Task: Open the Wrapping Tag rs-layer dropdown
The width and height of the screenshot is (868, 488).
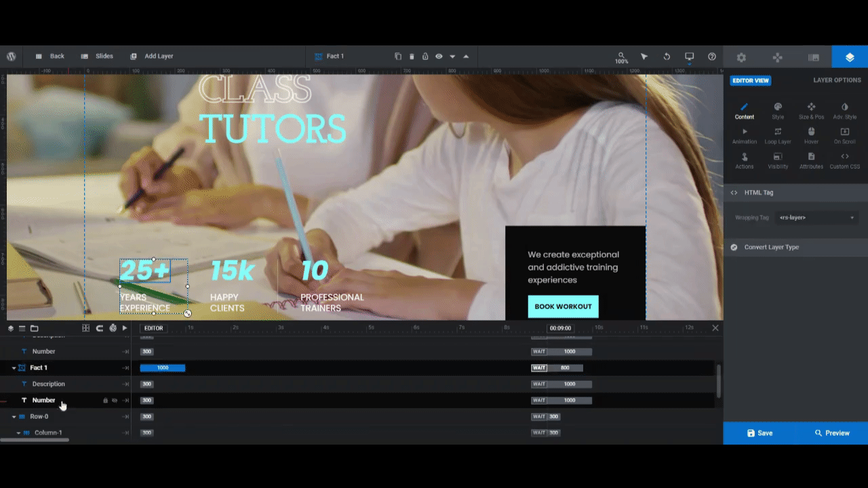Action: 817,218
